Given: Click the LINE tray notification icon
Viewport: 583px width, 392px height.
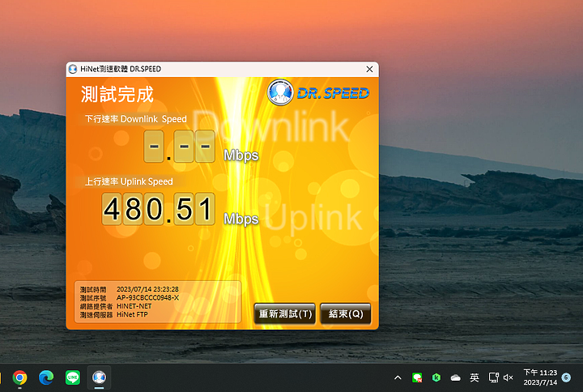Looking at the screenshot, I should coord(417,378).
